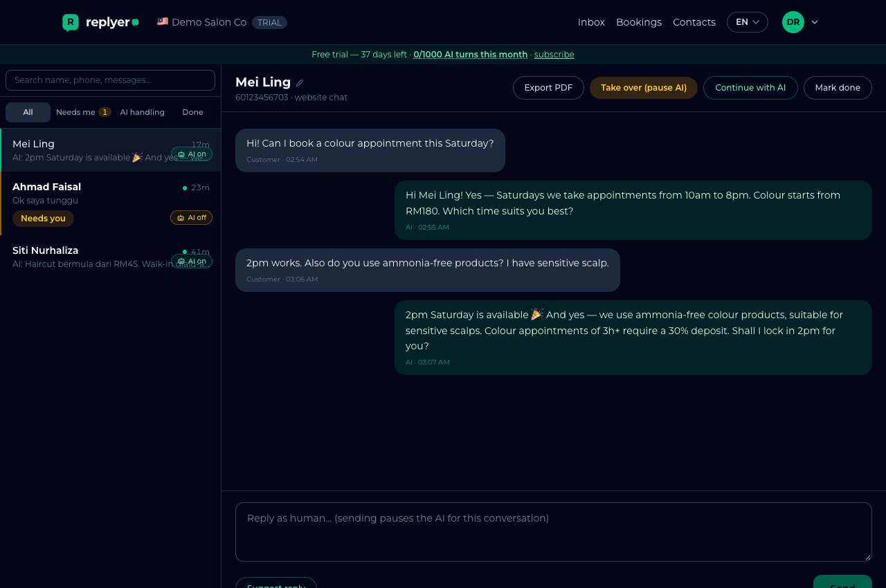Click the customer message about ammonia-free products
Screen dimensions: 886x588
428,270
